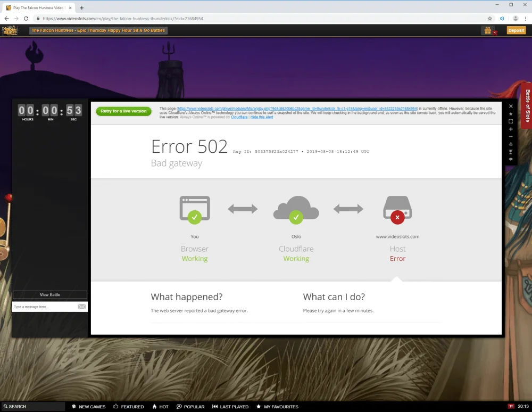Screen dimensions: 532x412
Task: Open the Battle of Slots side tab
Action: [x=527, y=105]
